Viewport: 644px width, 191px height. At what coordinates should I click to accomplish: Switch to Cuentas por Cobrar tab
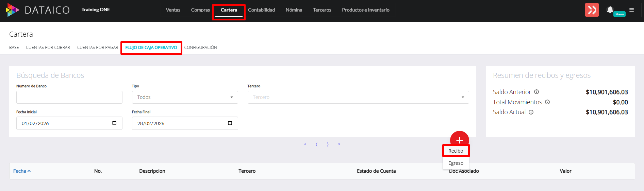[x=48, y=48]
